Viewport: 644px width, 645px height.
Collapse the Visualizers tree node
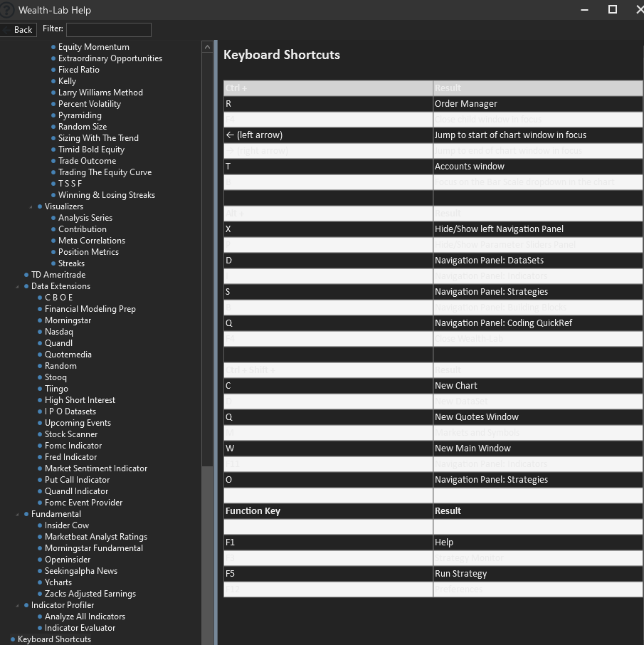click(31, 207)
